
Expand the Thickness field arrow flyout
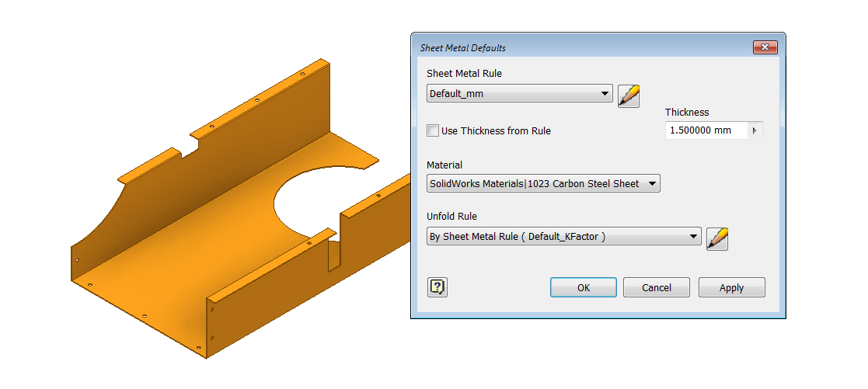click(x=755, y=130)
